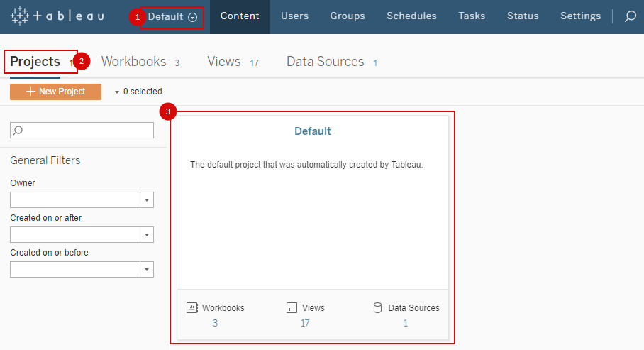
Task: Open the Content tab
Action: point(240,16)
